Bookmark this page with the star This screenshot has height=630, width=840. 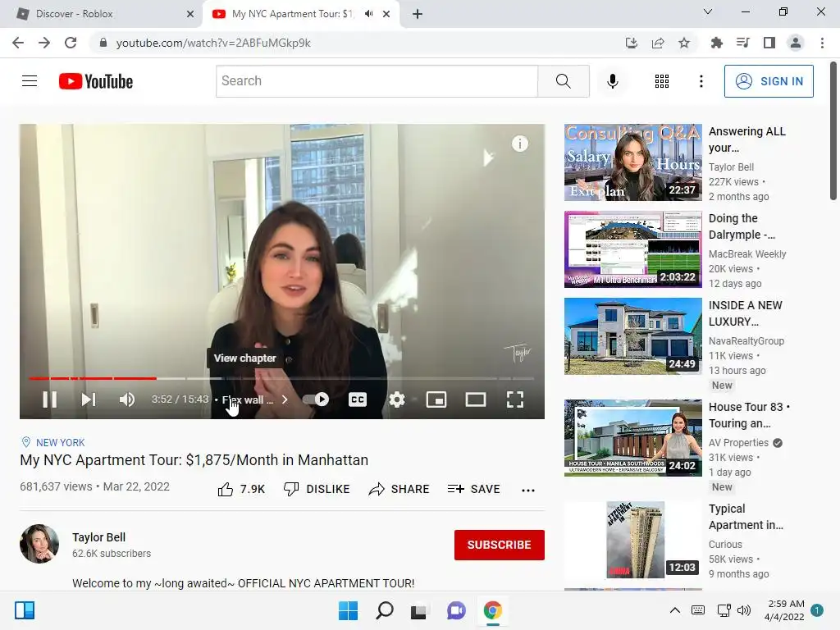click(x=684, y=43)
